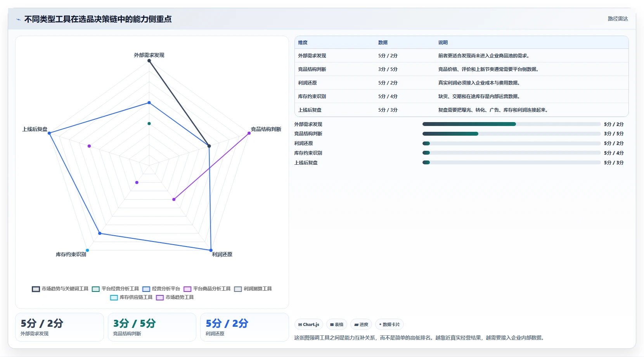Click the small green point near chart center top

point(149,124)
